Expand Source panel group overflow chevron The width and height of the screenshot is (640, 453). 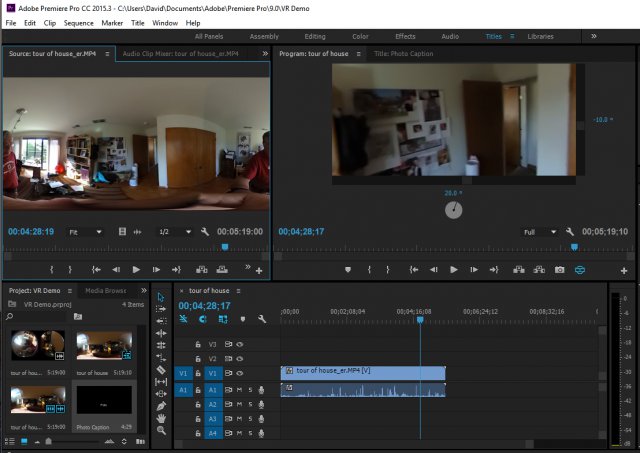point(265,53)
